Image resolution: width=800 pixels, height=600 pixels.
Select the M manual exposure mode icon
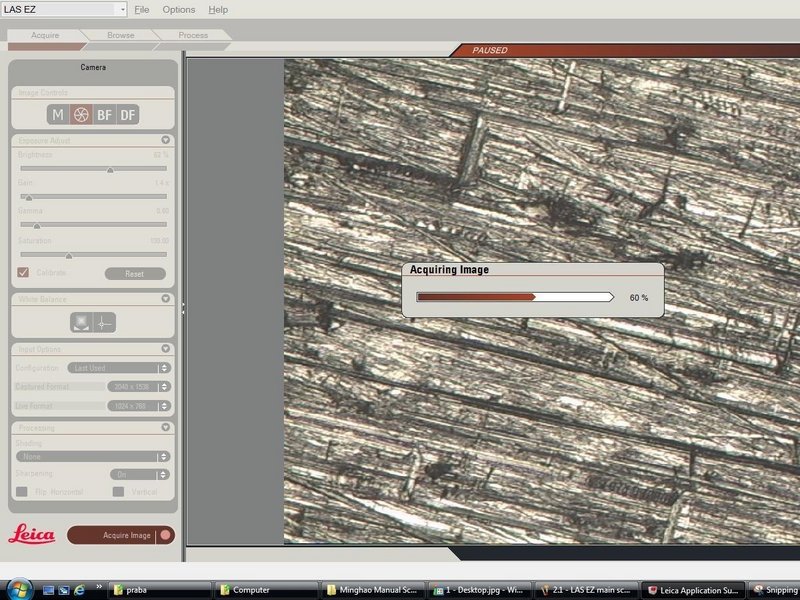(58, 115)
